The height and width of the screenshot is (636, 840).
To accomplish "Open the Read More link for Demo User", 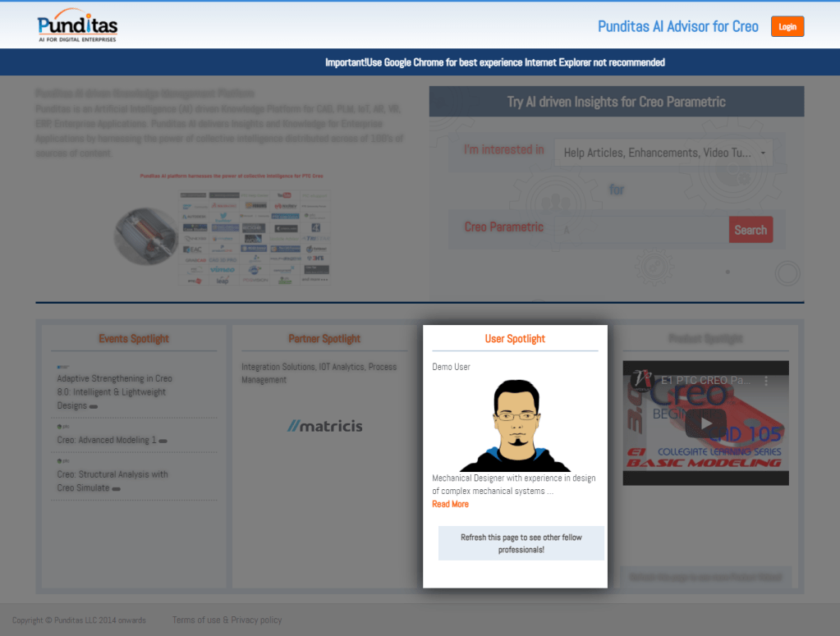I will point(450,504).
